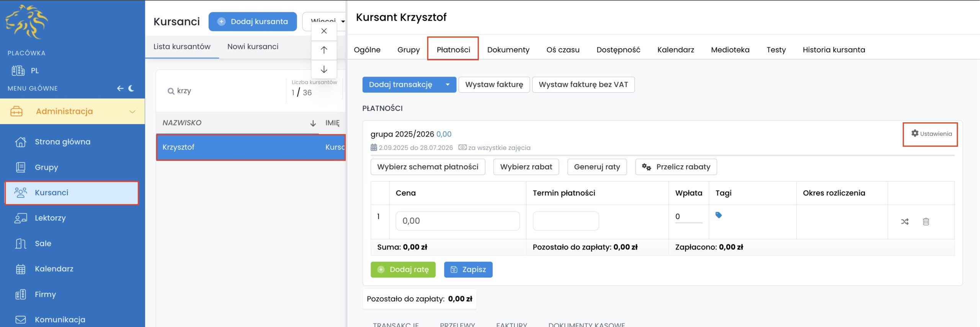
Task: Click the Termin płatności date field
Action: point(565,221)
